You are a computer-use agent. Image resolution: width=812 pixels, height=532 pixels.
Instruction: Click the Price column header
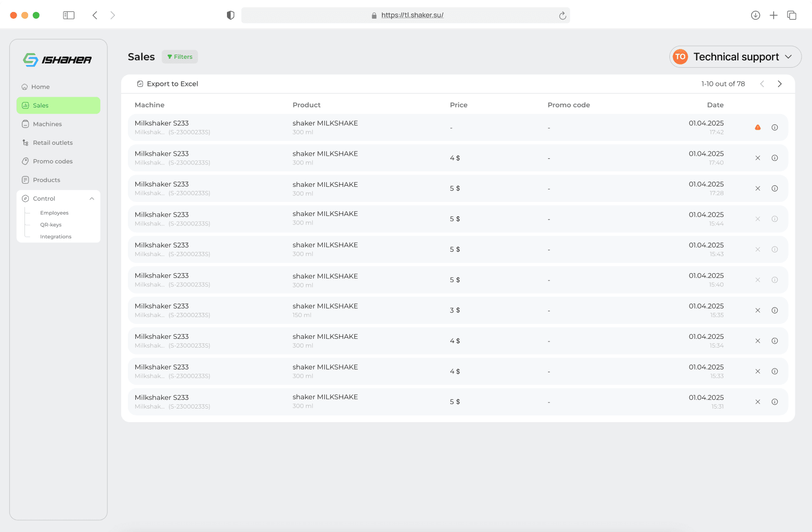[459, 105]
